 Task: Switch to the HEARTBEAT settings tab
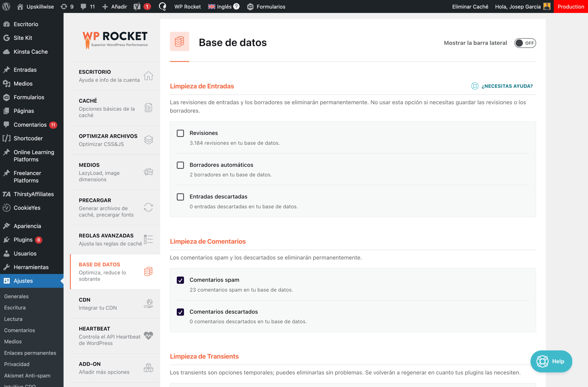(x=115, y=336)
